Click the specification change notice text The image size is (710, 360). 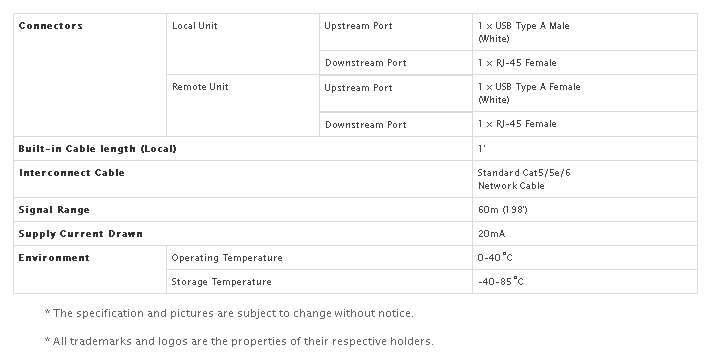pyautogui.click(x=229, y=313)
